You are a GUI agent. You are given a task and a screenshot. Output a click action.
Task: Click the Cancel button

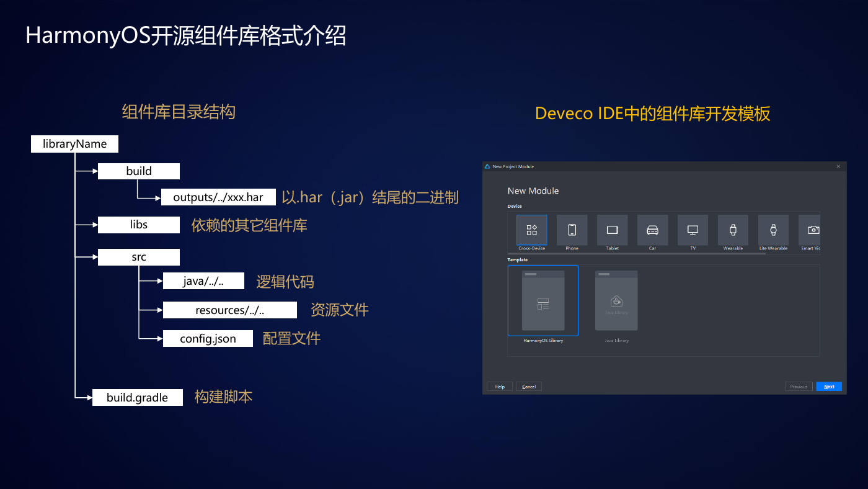pyautogui.click(x=529, y=387)
